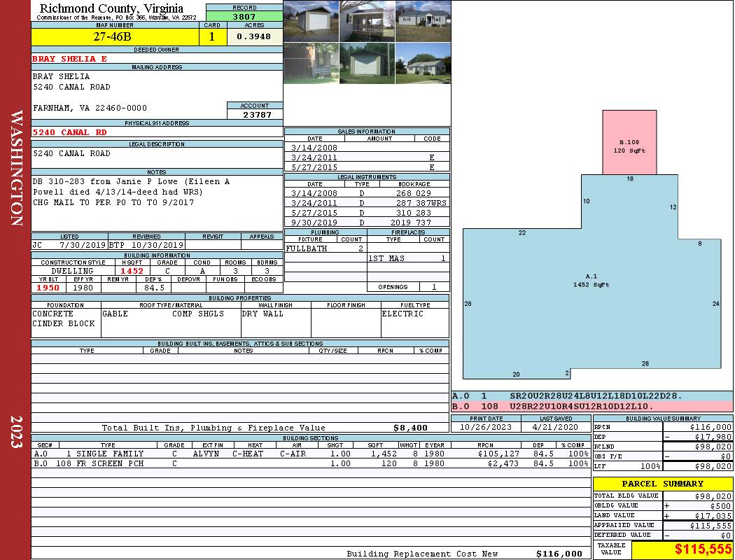The height and width of the screenshot is (560, 735).
Task: Click the 2023 year label in sidebar
Action: [x=16, y=431]
